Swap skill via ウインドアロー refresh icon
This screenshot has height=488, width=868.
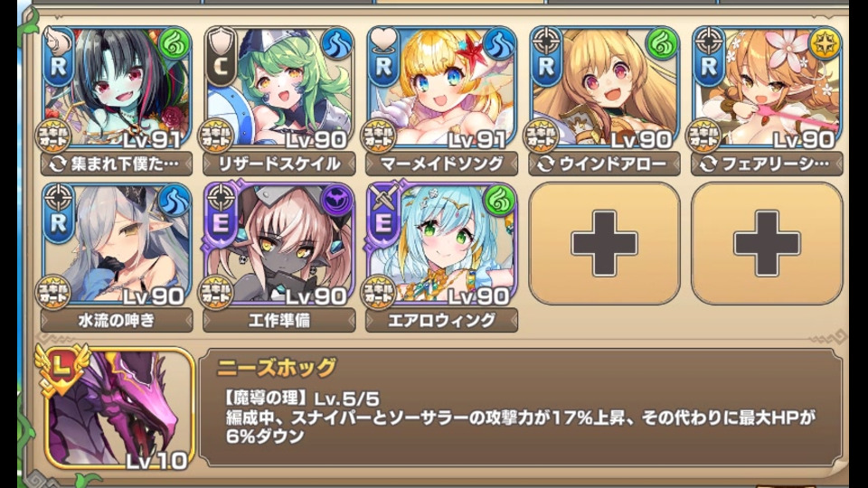click(x=545, y=164)
